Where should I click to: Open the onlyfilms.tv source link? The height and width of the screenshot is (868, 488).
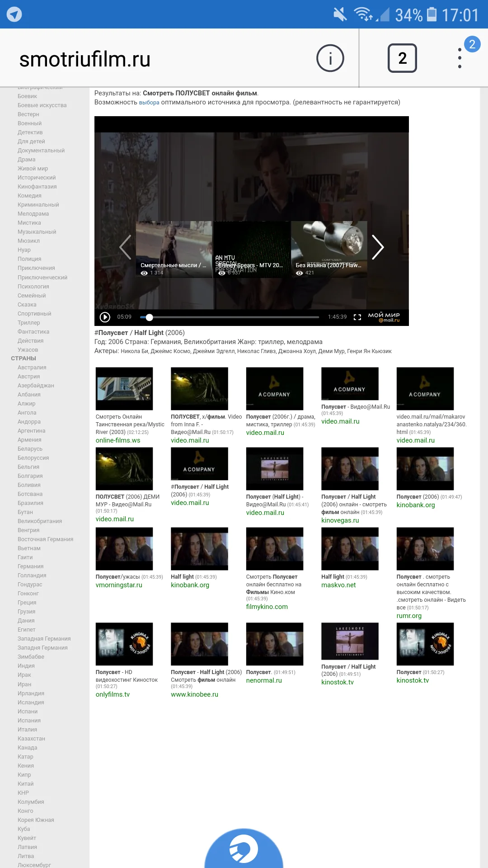click(x=113, y=694)
